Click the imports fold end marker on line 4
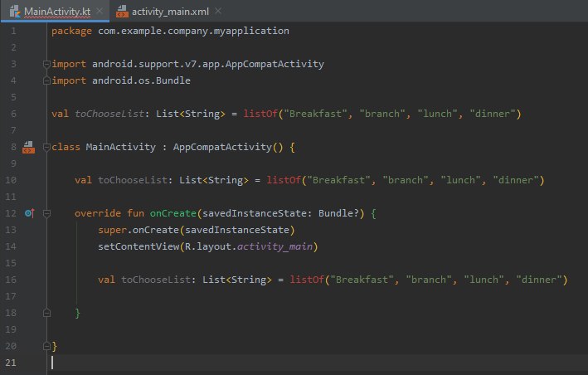The image size is (588, 375). coord(47,80)
